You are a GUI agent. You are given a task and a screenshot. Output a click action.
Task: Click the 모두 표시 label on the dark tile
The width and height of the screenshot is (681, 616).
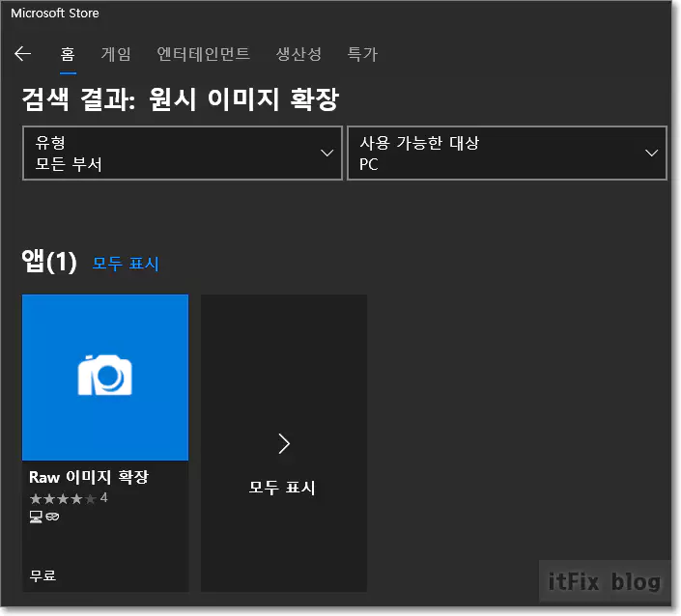point(282,487)
